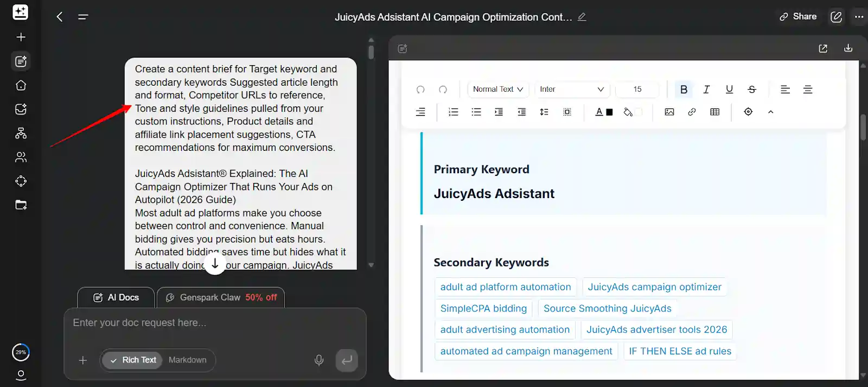Redo the last edit
868x387 pixels.
[x=443, y=90]
